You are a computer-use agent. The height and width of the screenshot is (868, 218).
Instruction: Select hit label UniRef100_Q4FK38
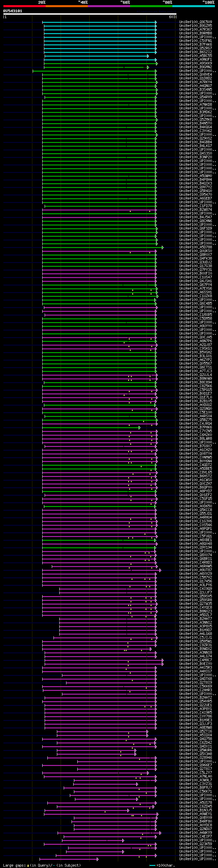[196, 259]
